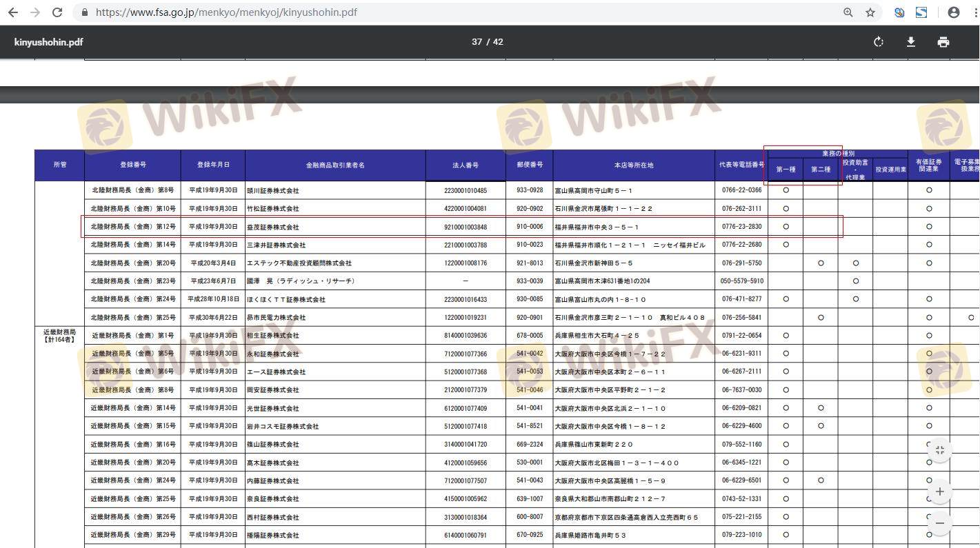Click the 第二種 sub-header

[821, 170]
